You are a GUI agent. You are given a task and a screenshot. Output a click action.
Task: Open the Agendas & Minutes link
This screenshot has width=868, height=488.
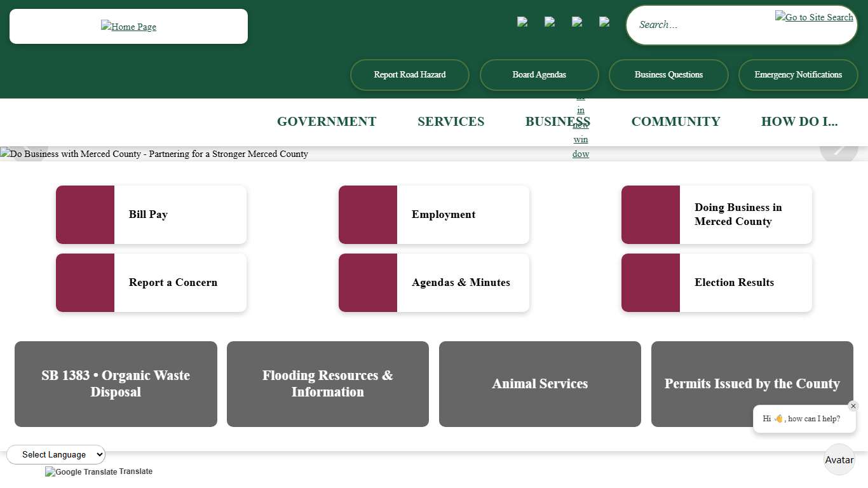click(461, 283)
